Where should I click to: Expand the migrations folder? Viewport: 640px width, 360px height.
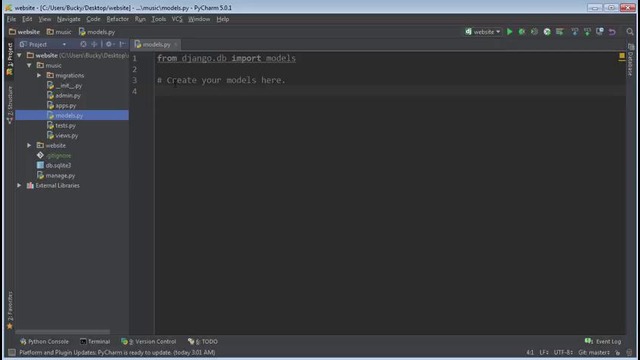coord(39,75)
